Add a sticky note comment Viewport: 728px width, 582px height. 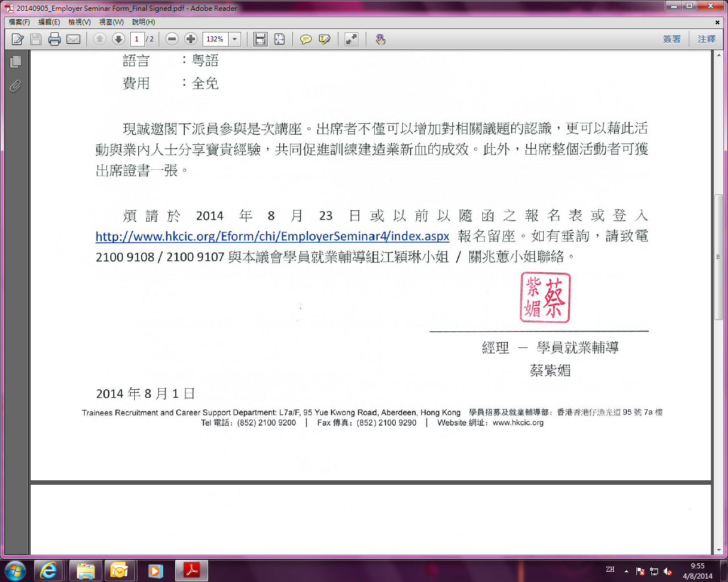(x=306, y=39)
